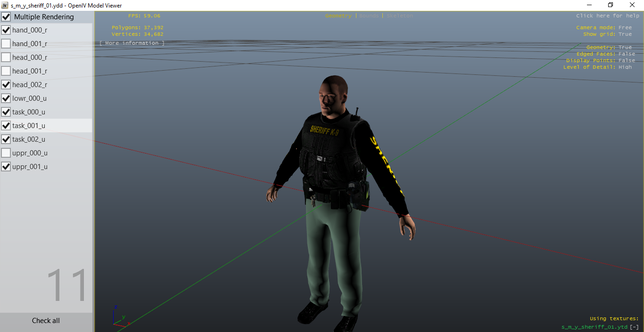The width and height of the screenshot is (644, 332).
Task: Uncheck the hand_000_r component
Action: (6, 30)
